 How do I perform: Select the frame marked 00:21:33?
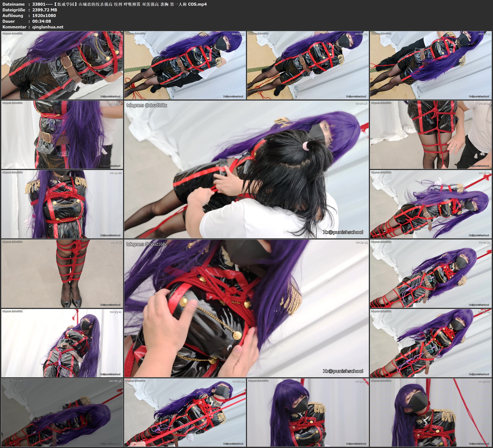(x=431, y=273)
